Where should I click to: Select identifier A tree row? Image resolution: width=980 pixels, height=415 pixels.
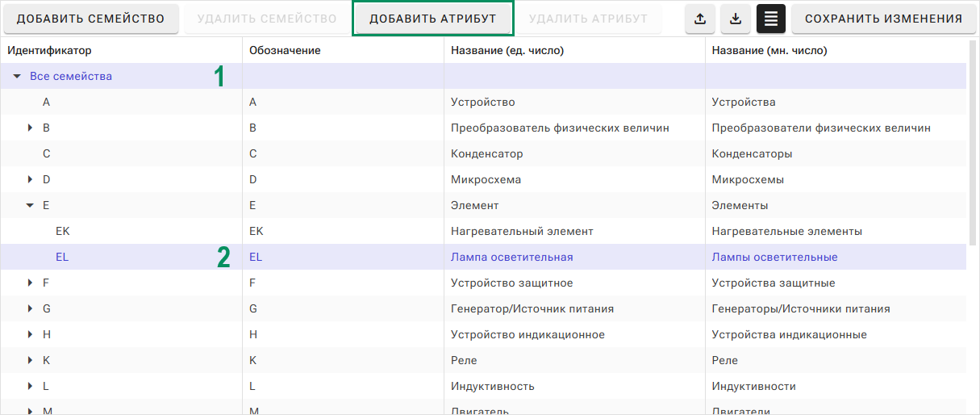point(46,102)
